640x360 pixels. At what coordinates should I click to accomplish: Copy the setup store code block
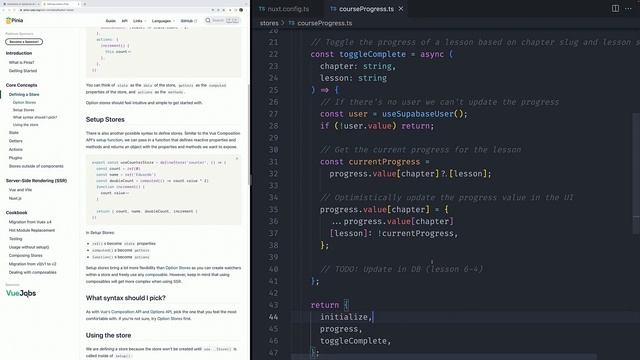237,158
